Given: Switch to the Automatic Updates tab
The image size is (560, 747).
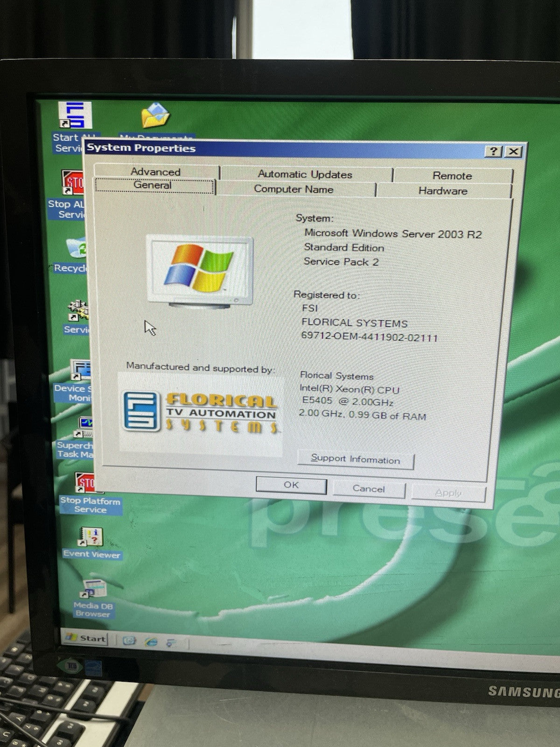Looking at the screenshot, I should (305, 174).
